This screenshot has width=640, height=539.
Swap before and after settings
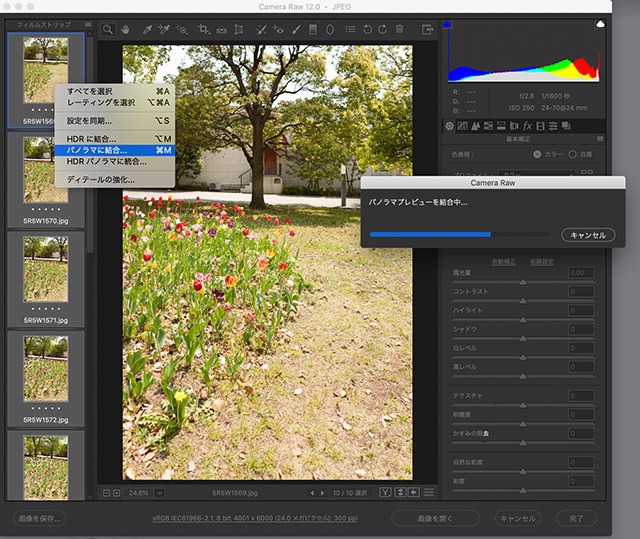[401, 492]
